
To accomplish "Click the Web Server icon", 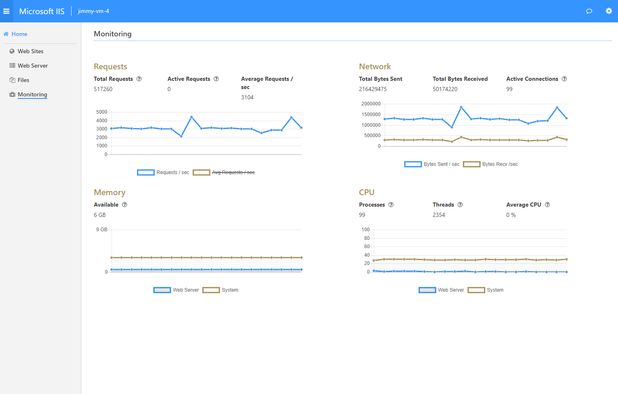I will pyautogui.click(x=12, y=65).
